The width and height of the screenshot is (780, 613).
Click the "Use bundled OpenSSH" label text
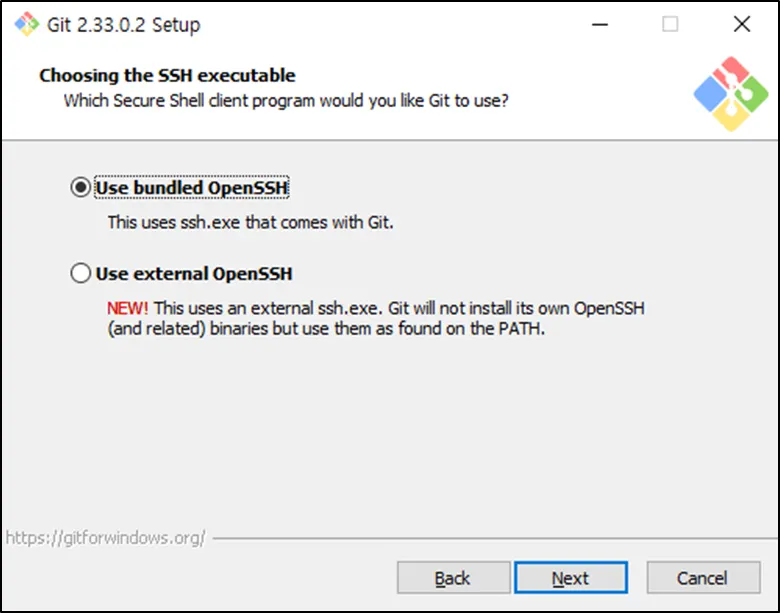192,188
